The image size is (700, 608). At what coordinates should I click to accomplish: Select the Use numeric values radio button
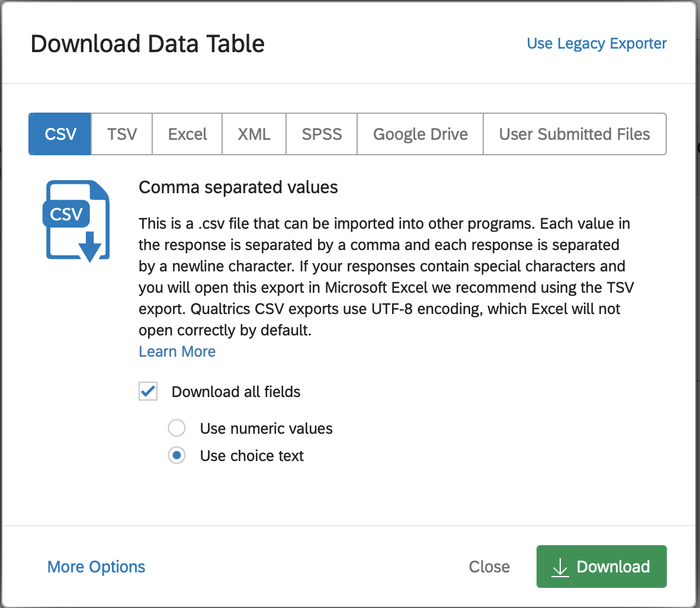[x=176, y=428]
